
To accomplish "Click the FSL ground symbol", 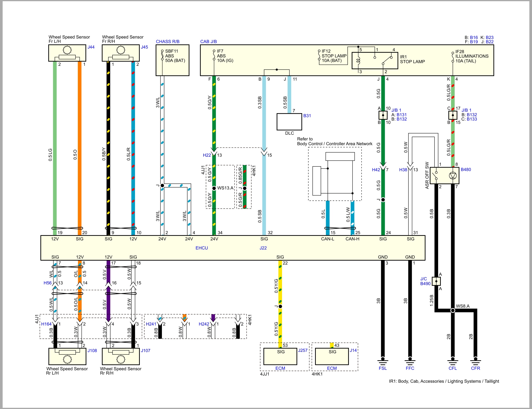I will click(383, 361).
